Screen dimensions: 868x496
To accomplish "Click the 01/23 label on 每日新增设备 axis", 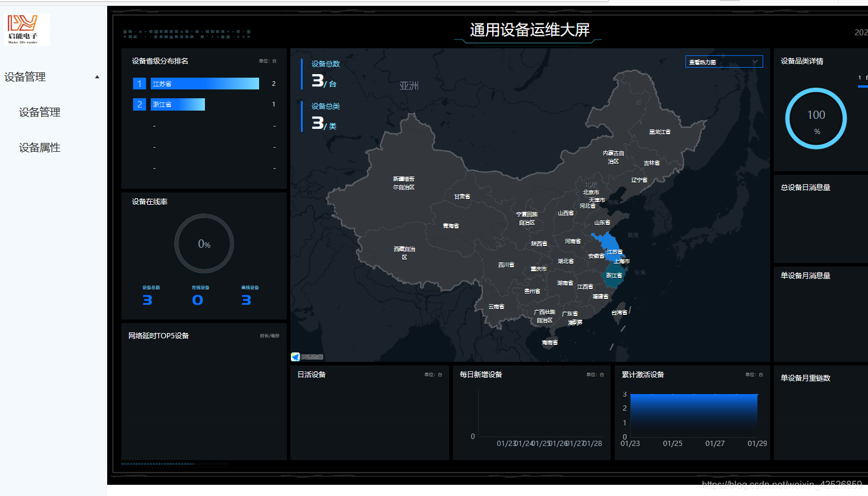I will [x=506, y=444].
